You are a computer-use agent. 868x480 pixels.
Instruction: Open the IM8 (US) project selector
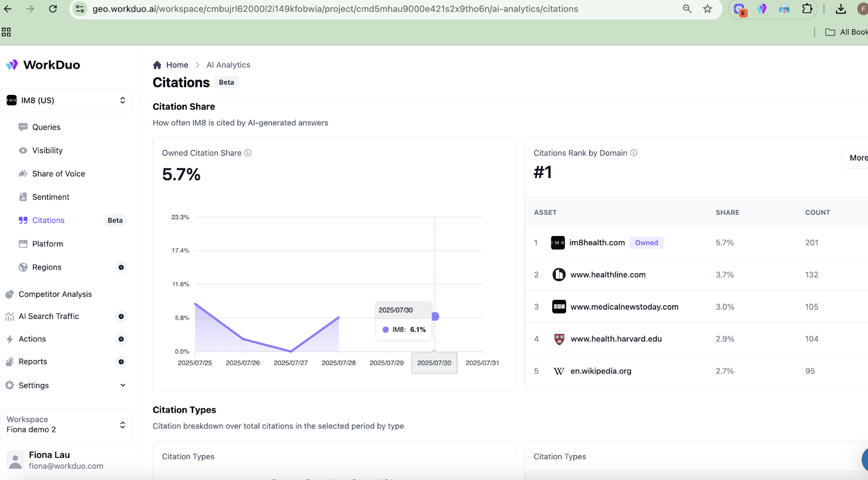(x=66, y=100)
